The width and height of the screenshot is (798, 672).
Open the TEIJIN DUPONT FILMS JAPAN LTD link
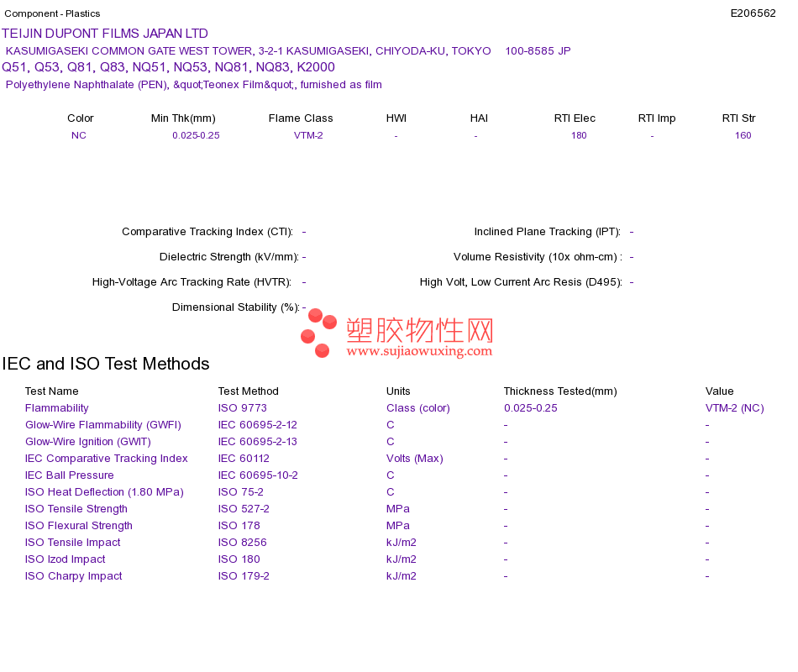point(105,34)
